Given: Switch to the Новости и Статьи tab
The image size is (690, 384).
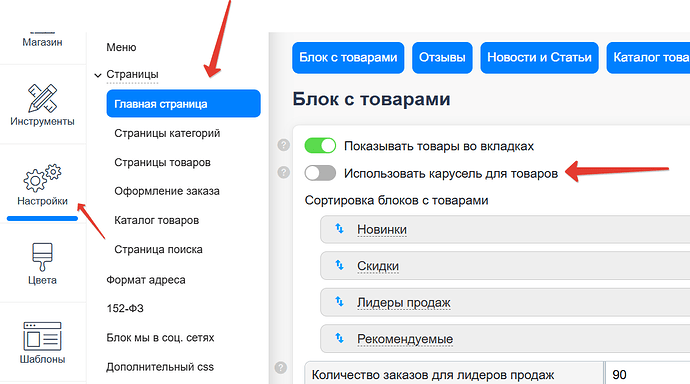Looking at the screenshot, I should coord(540,58).
